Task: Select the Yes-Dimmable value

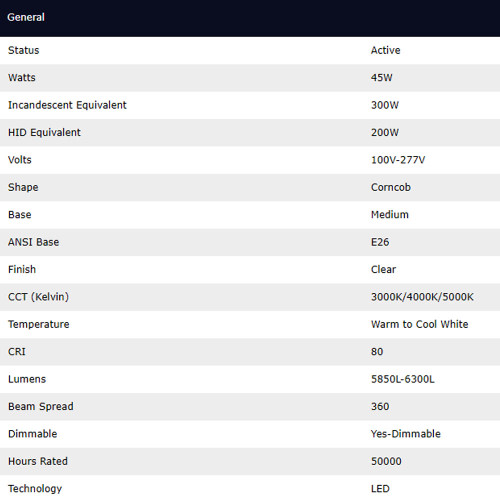Action: [406, 434]
